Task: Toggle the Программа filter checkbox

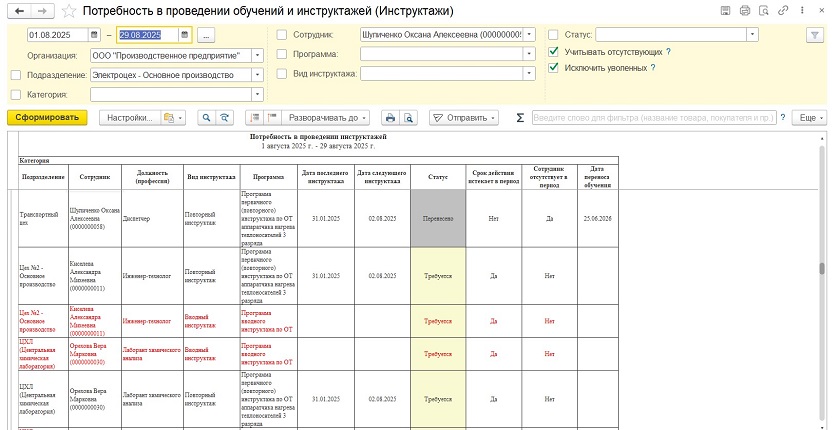Action: (x=281, y=54)
